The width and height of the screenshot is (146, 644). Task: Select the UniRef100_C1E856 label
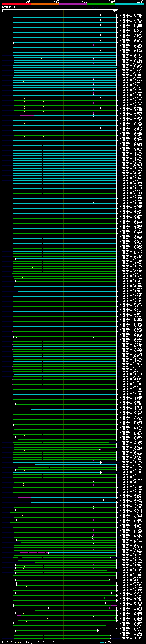(x=131, y=113)
